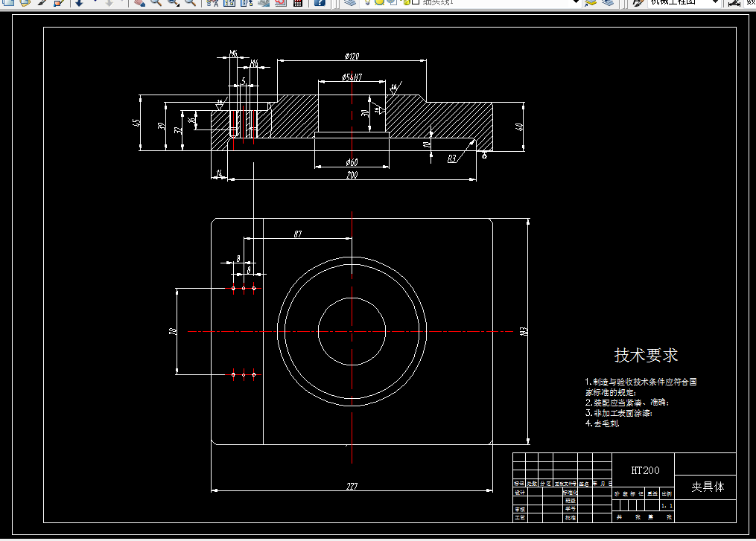Select the φ60 dimension text
Viewport: 756px width, 541px height.
[x=352, y=162]
